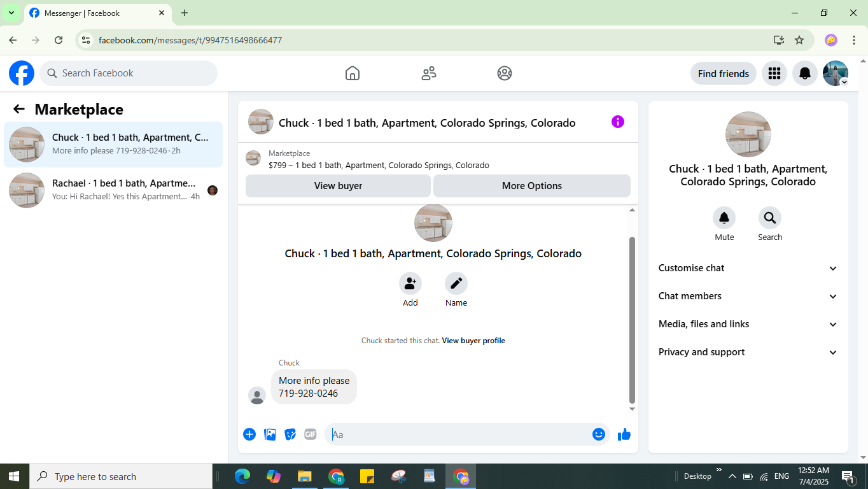Bookmark this tab with star icon
868x489 pixels.
tap(799, 40)
